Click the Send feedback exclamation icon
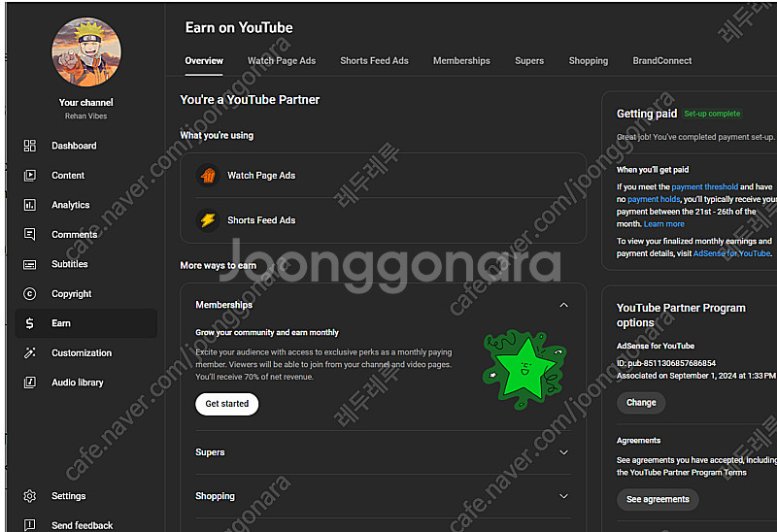The image size is (777, 532). (x=30, y=525)
